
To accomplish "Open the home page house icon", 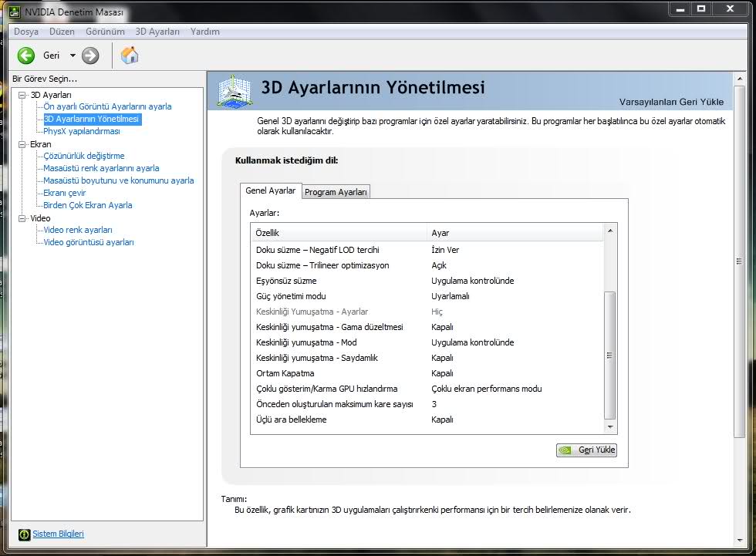I will coord(130,56).
